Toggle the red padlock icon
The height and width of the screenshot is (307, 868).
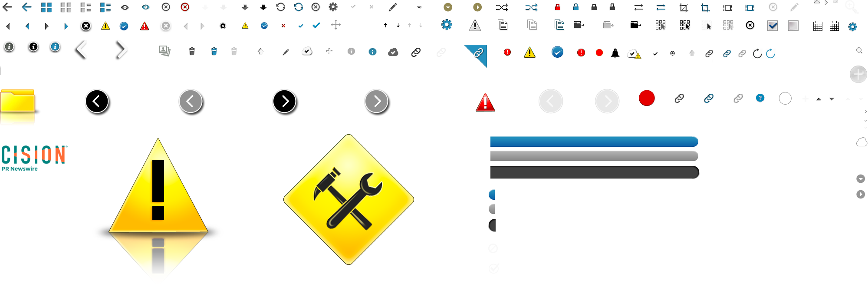[x=558, y=7]
